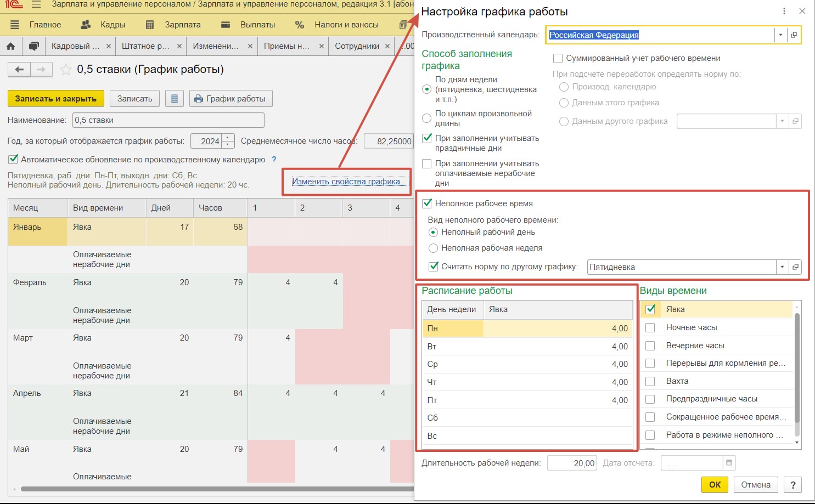The image size is (815, 504).
Task: Toggle учитывать праздничные дни checkbox
Action: point(426,138)
